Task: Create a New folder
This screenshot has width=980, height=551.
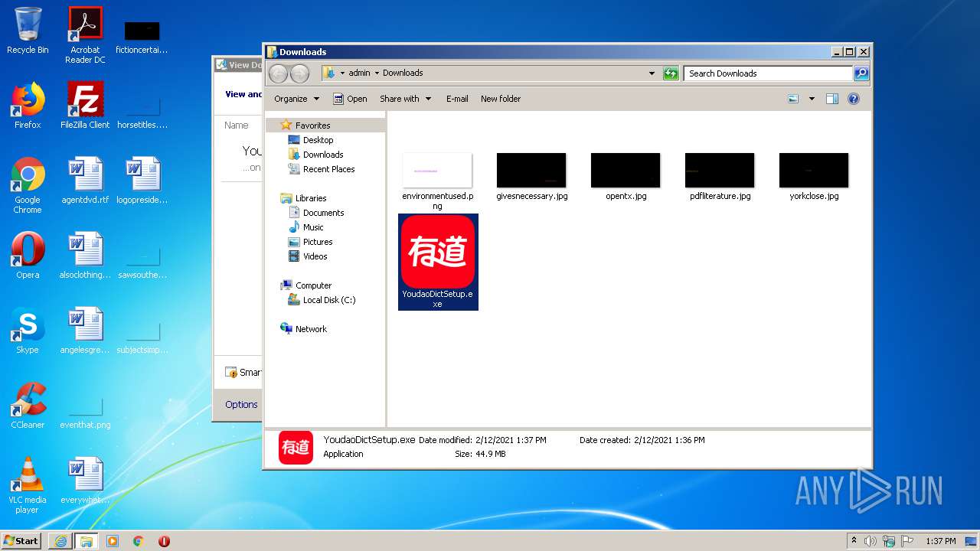Action: pos(501,99)
